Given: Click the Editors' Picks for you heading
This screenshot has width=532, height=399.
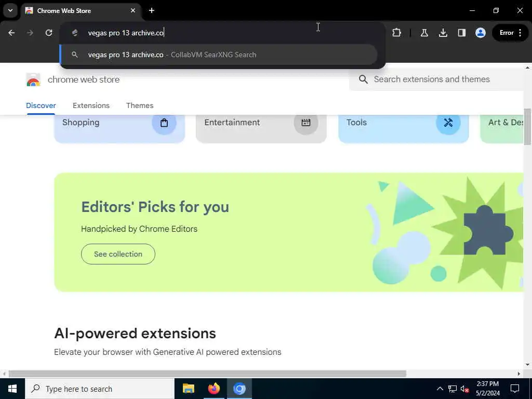Looking at the screenshot, I should tap(155, 207).
